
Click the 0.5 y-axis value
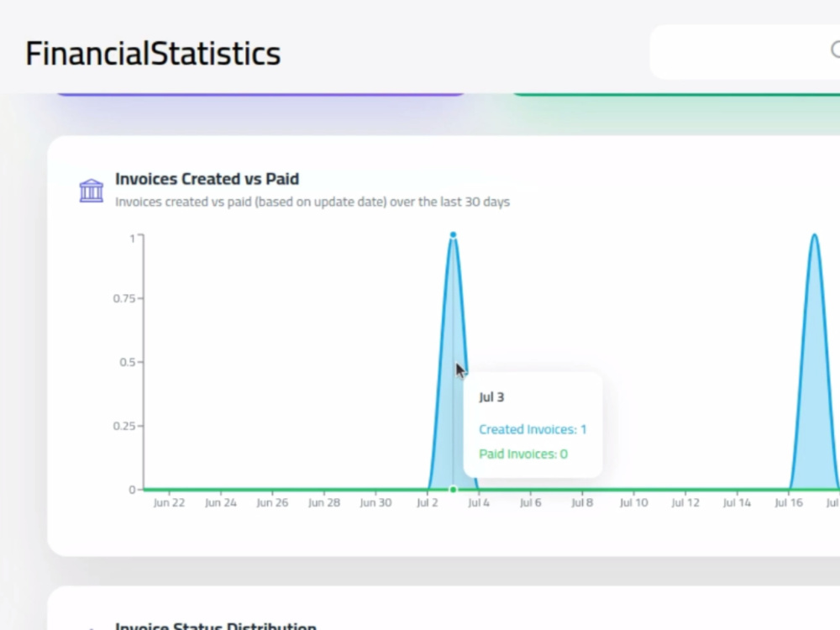click(128, 362)
